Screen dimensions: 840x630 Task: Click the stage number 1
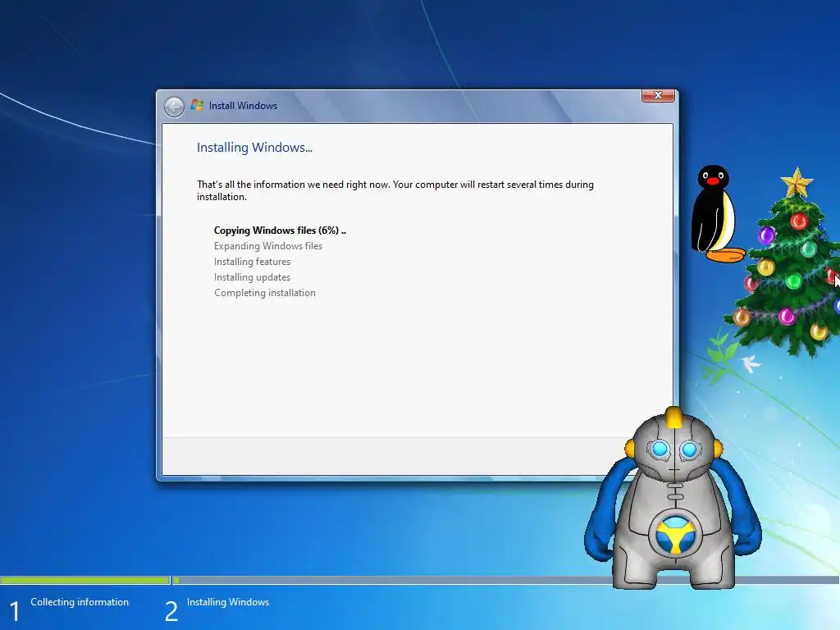(15, 611)
